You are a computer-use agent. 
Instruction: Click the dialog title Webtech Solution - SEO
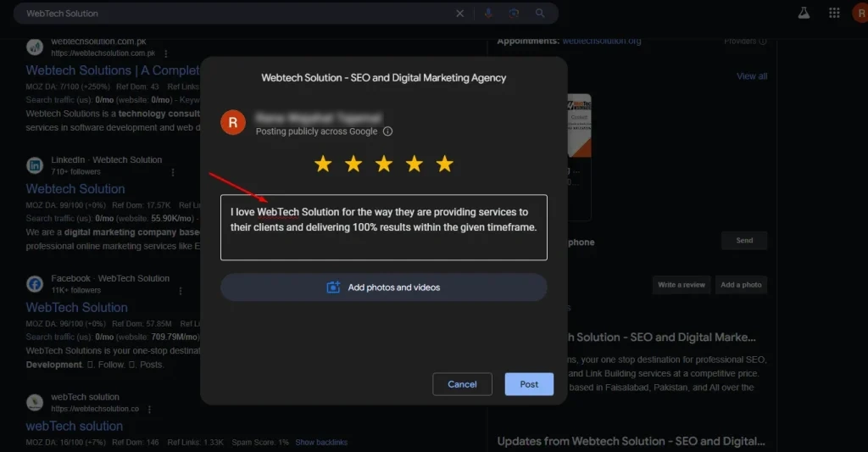point(384,78)
